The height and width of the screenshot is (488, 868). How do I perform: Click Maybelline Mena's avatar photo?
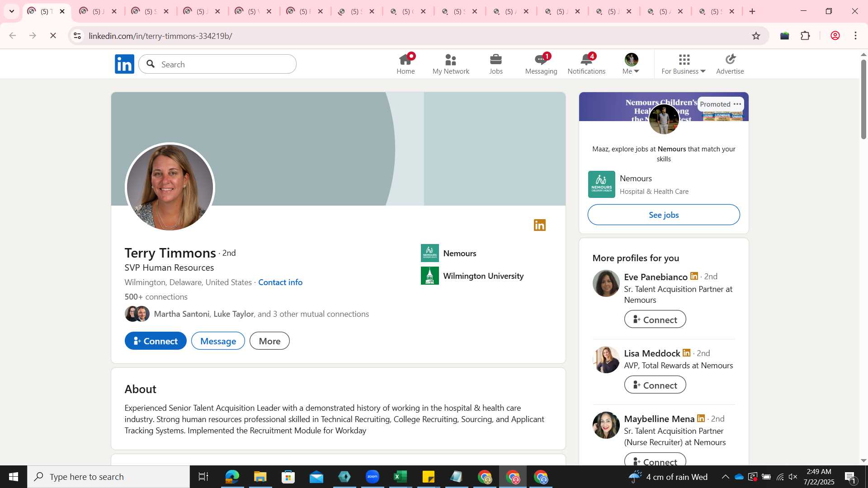tap(606, 425)
